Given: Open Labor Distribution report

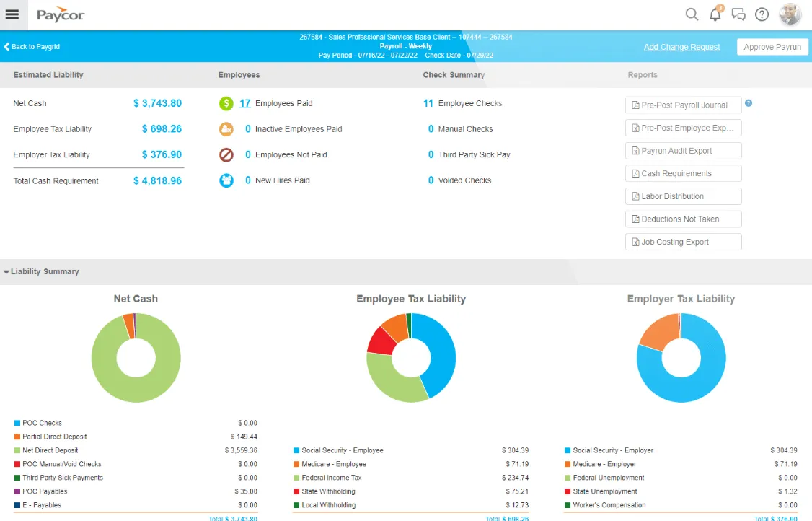Looking at the screenshot, I should tap(683, 196).
